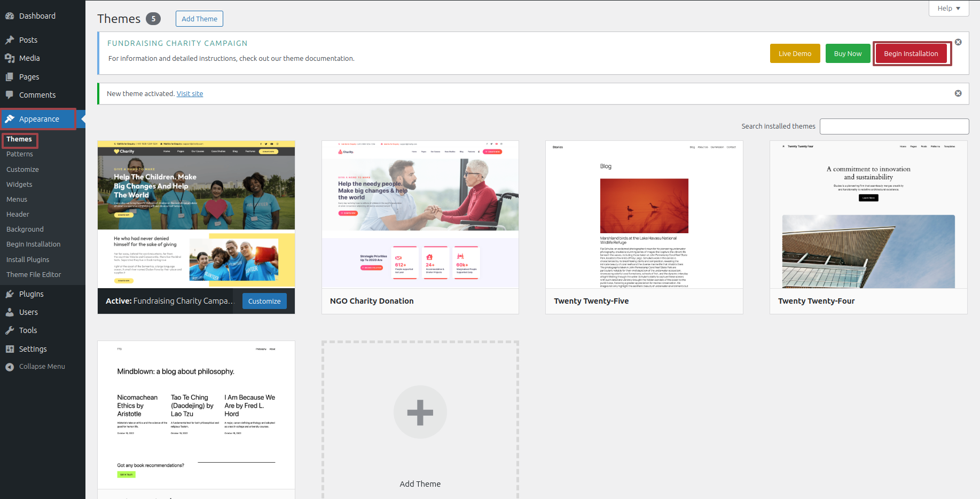The width and height of the screenshot is (980, 499).
Task: Click Customize on the active theme
Action: [264, 301]
